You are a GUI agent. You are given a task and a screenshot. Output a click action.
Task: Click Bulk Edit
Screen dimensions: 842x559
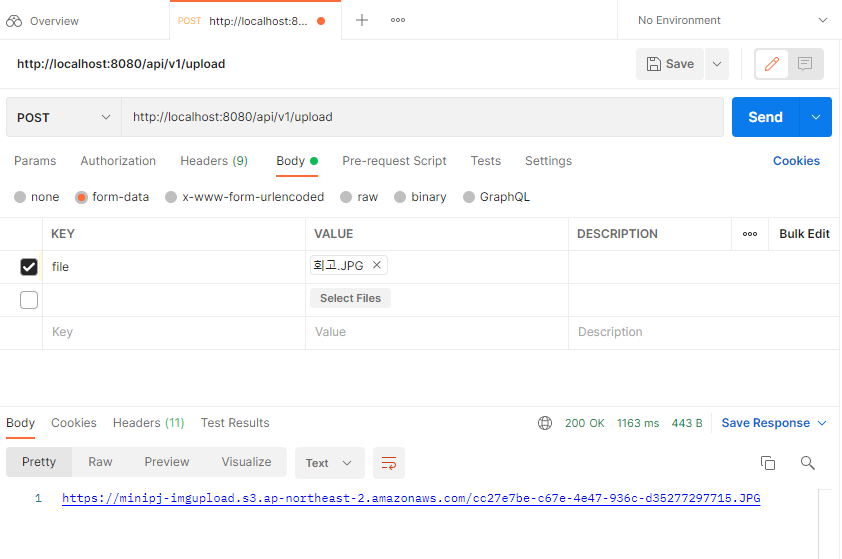[804, 234]
